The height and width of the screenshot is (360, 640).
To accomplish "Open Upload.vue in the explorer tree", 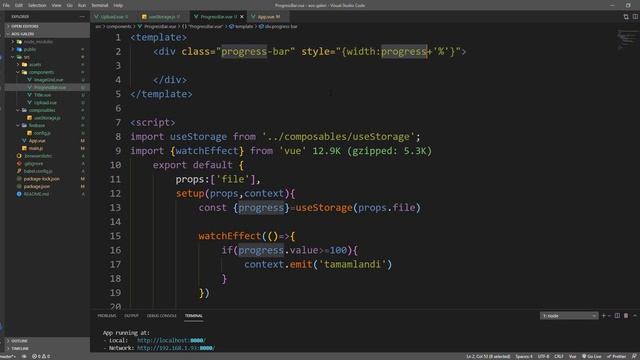I will tap(45, 103).
